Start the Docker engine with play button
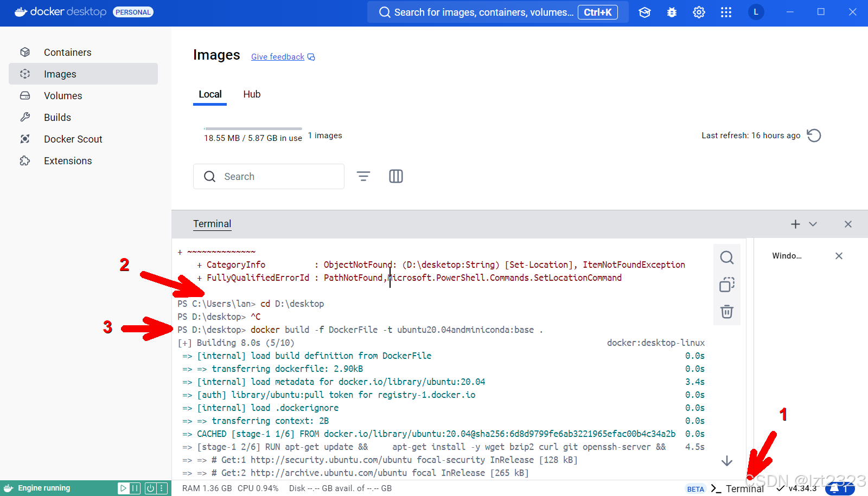The image size is (868, 496). [124, 488]
